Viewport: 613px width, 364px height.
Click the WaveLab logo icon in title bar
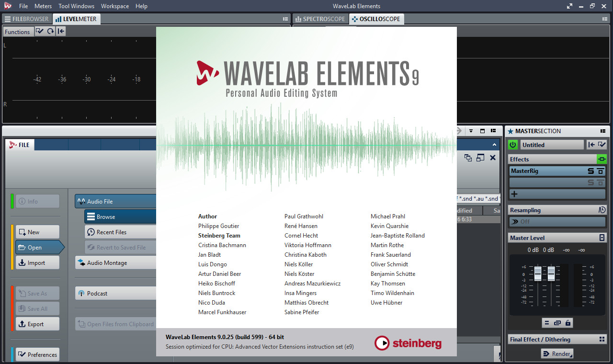pyautogui.click(x=8, y=6)
